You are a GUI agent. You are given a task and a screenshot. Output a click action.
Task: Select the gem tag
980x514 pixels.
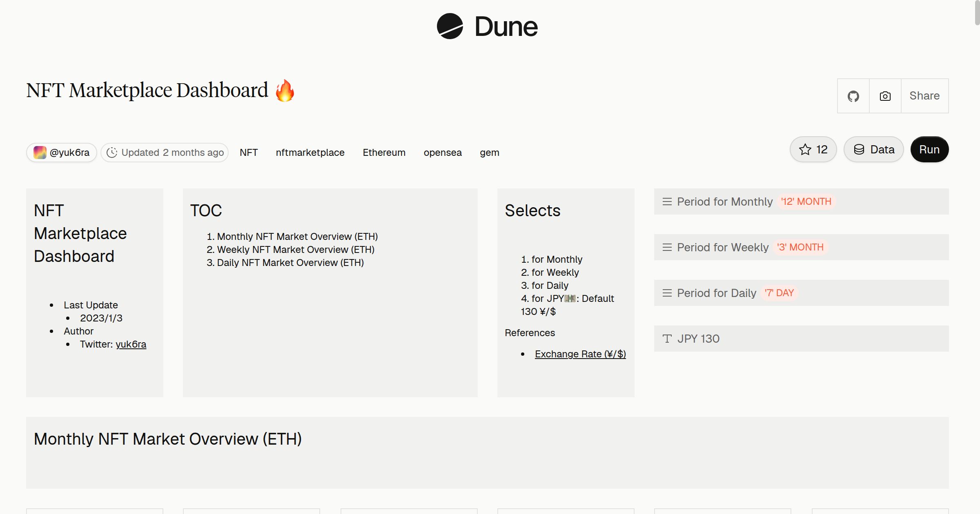pyautogui.click(x=490, y=153)
